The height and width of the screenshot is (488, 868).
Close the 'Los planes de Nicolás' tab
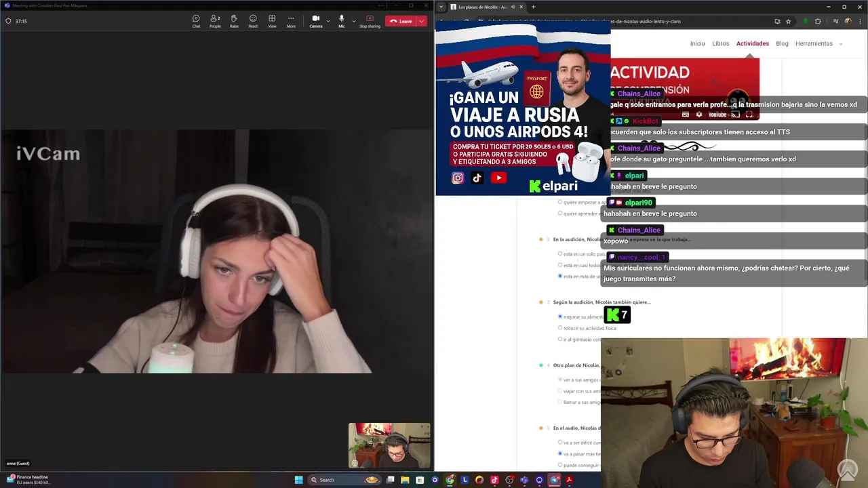(x=521, y=7)
